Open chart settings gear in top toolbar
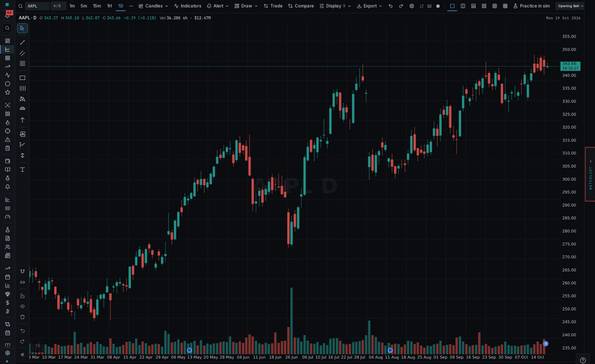 [x=412, y=6]
